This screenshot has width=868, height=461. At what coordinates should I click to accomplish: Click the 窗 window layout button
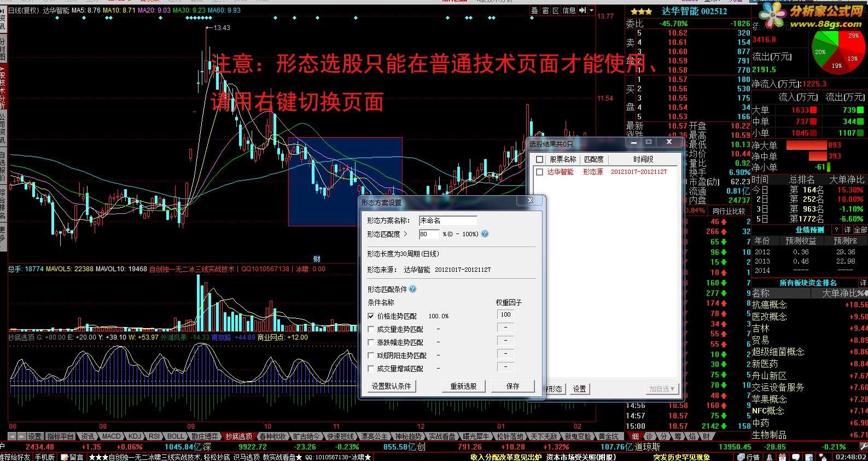point(545,10)
